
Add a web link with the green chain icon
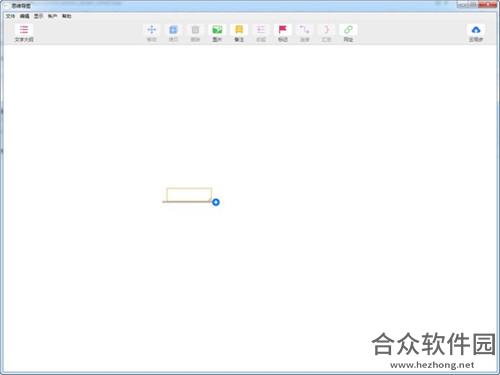[x=348, y=30]
